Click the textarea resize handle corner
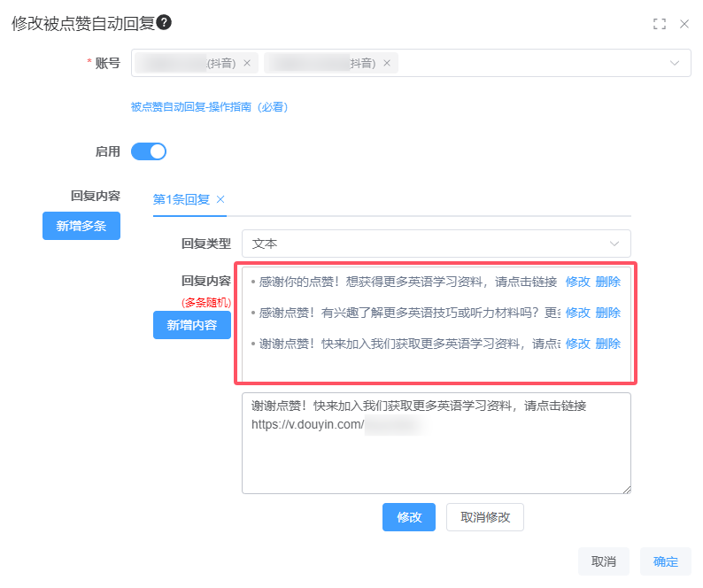 [x=627, y=490]
